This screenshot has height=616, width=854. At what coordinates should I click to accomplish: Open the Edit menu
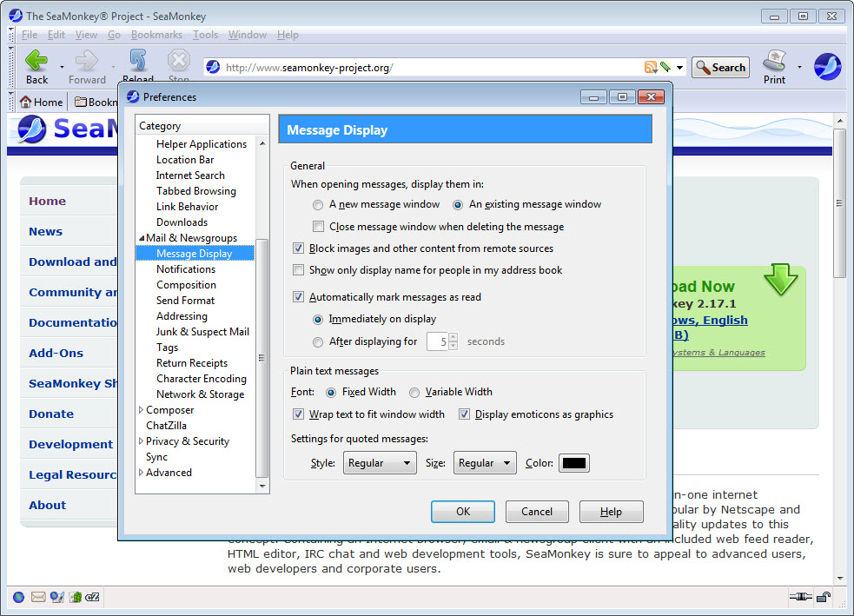(56, 35)
